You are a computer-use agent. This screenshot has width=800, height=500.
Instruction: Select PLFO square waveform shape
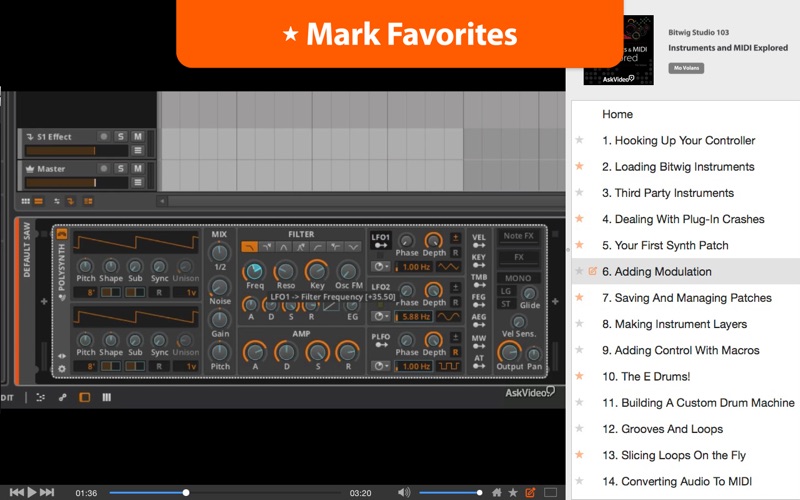pyautogui.click(x=448, y=366)
